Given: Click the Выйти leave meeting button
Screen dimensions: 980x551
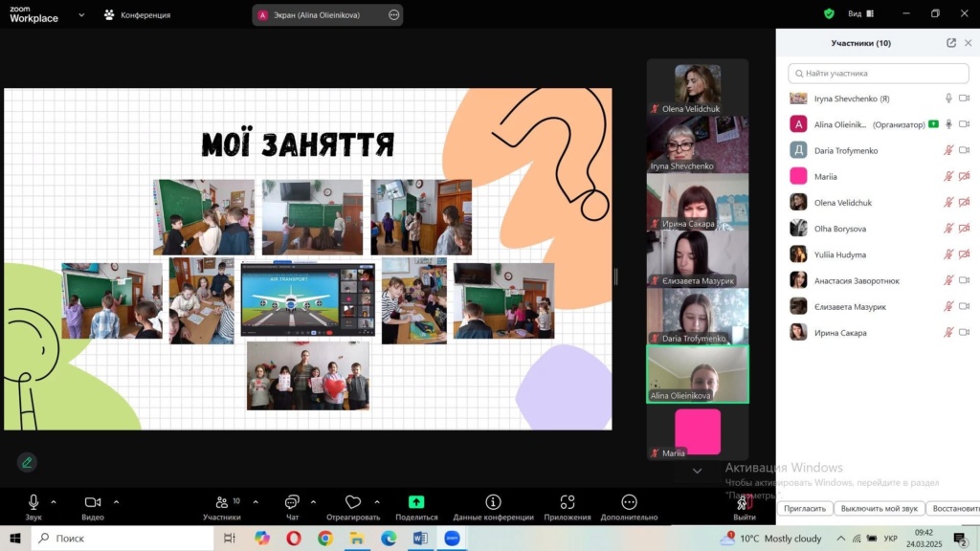Looking at the screenshot, I should [x=744, y=507].
